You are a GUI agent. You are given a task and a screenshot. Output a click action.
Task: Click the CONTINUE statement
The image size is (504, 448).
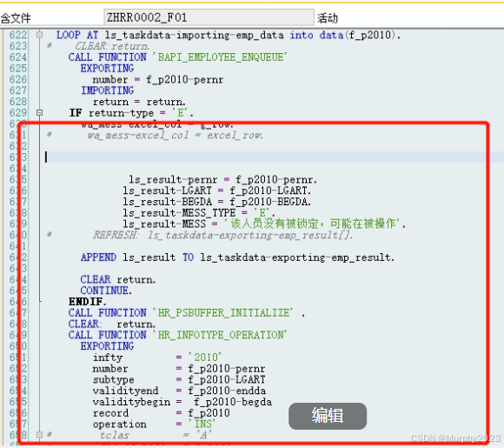pos(106,291)
